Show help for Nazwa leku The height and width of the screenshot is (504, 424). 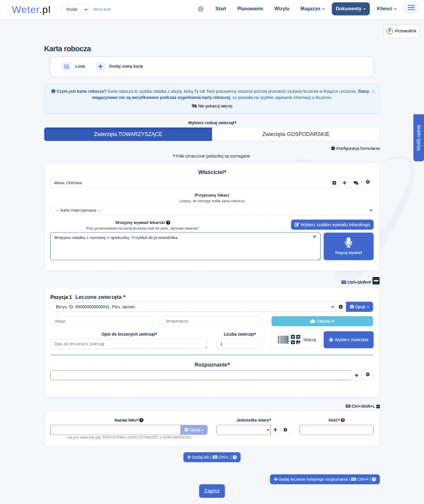point(141,420)
